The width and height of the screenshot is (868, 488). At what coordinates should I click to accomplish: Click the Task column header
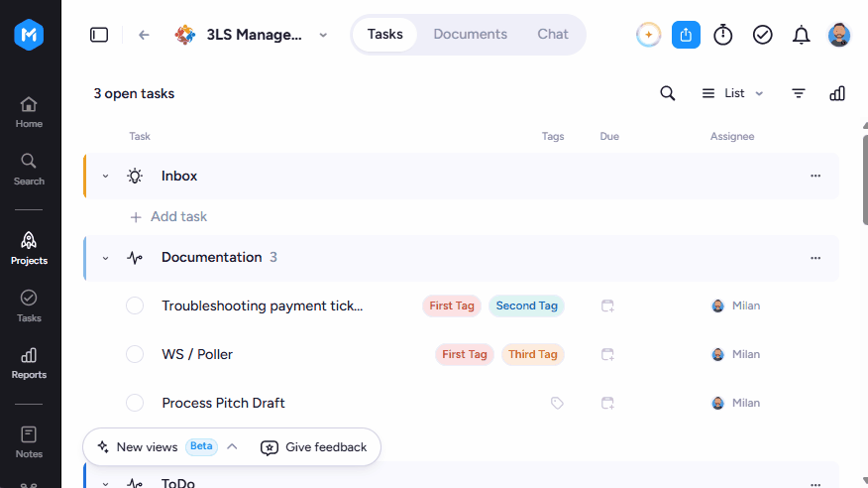tap(140, 136)
